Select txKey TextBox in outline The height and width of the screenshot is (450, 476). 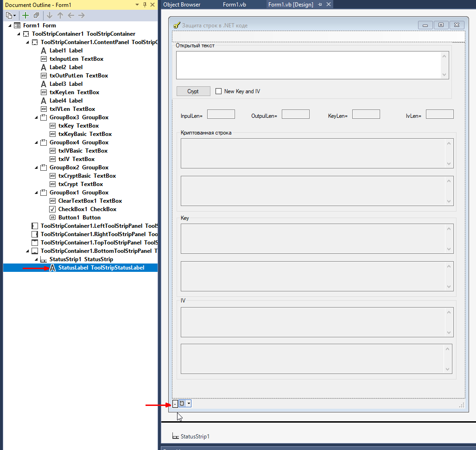[78, 126]
